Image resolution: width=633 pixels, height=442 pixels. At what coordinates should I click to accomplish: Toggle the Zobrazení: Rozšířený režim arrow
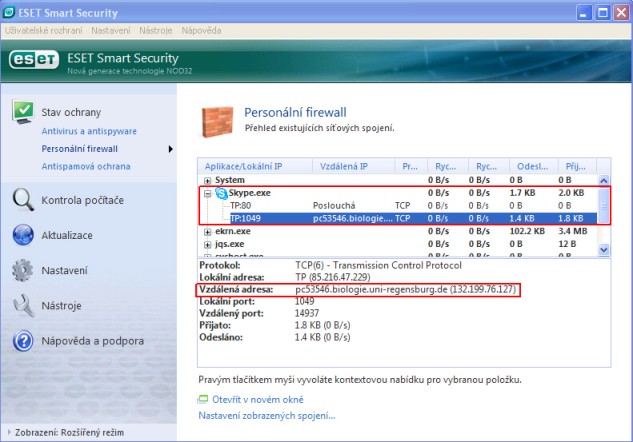coord(9,432)
